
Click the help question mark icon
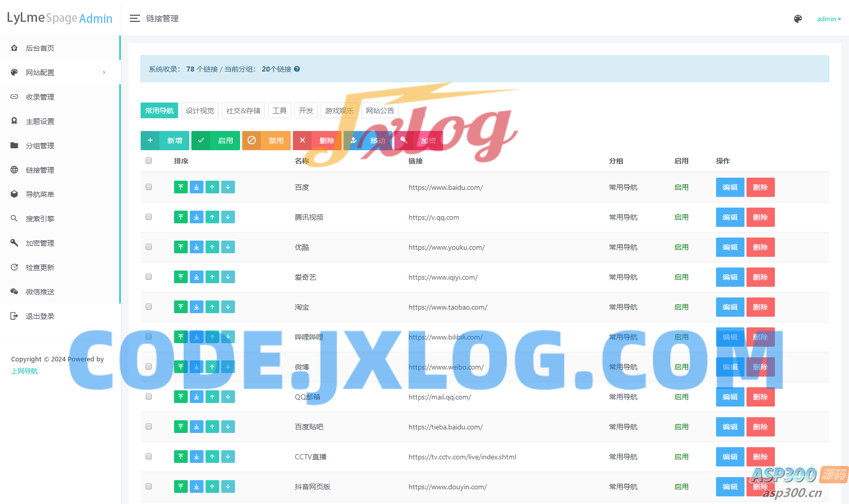297,69
